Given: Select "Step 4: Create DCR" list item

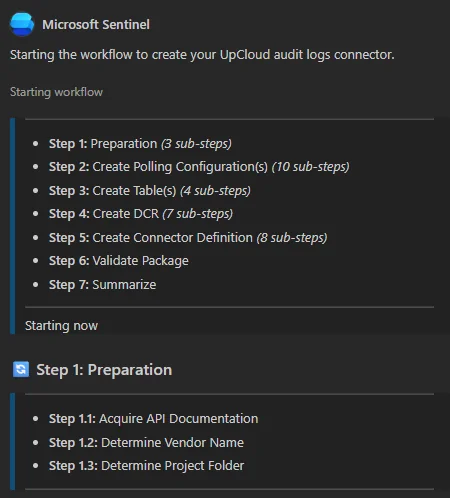Looking at the screenshot, I should point(141,214).
